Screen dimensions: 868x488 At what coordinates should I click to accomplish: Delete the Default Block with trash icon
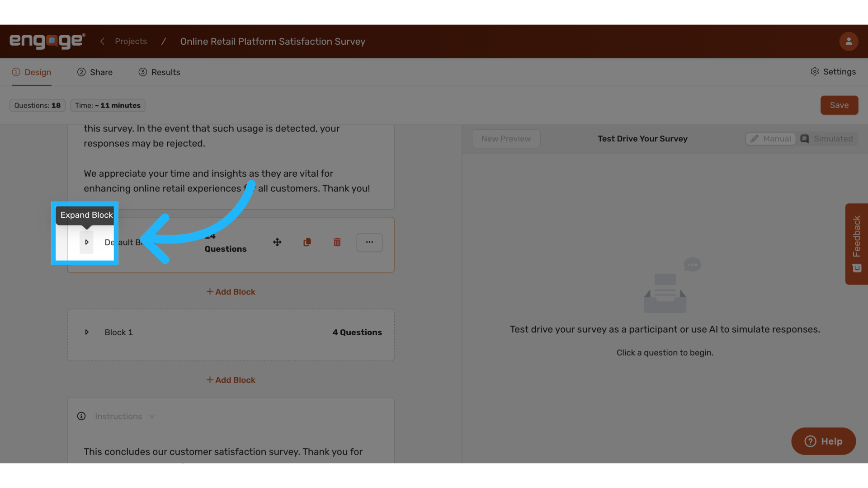click(x=337, y=242)
